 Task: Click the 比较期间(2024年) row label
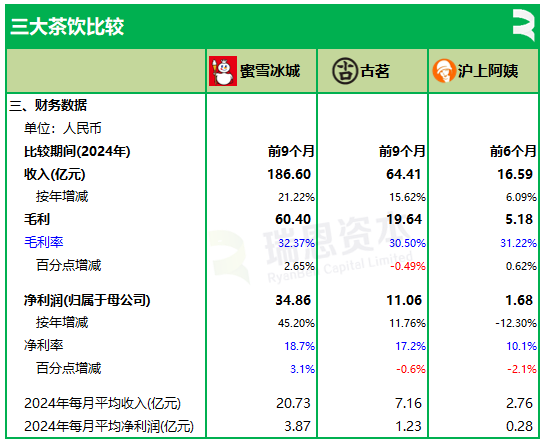pos(77,151)
